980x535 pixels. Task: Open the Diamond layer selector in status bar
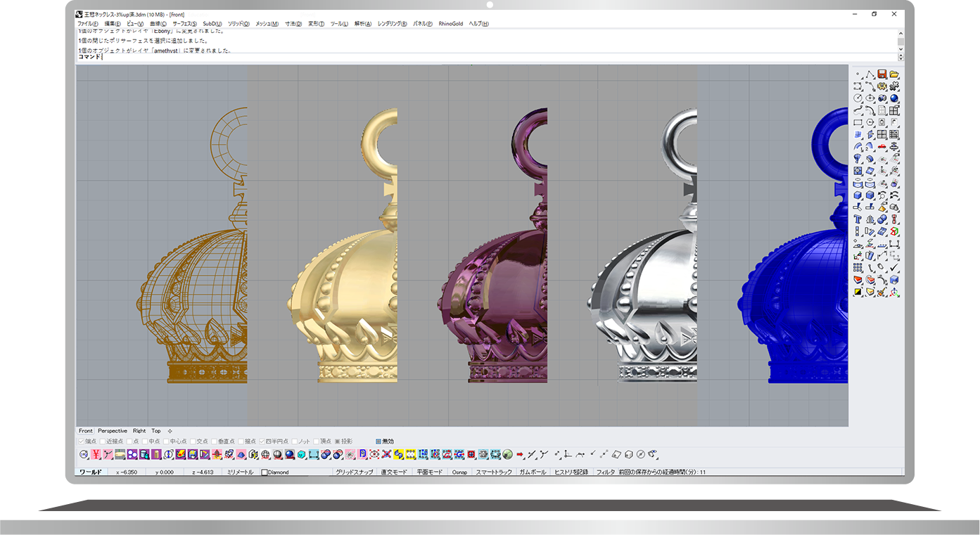(276, 472)
